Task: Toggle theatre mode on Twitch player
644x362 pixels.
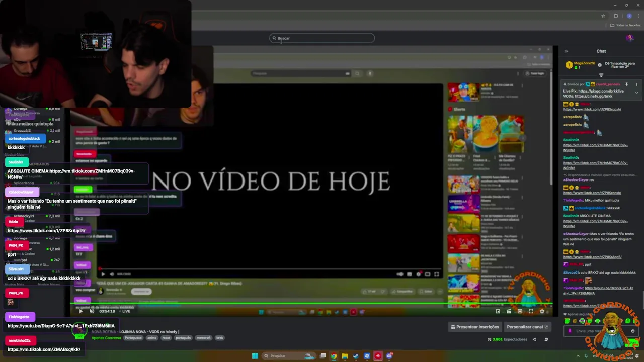Action: pyautogui.click(x=520, y=311)
